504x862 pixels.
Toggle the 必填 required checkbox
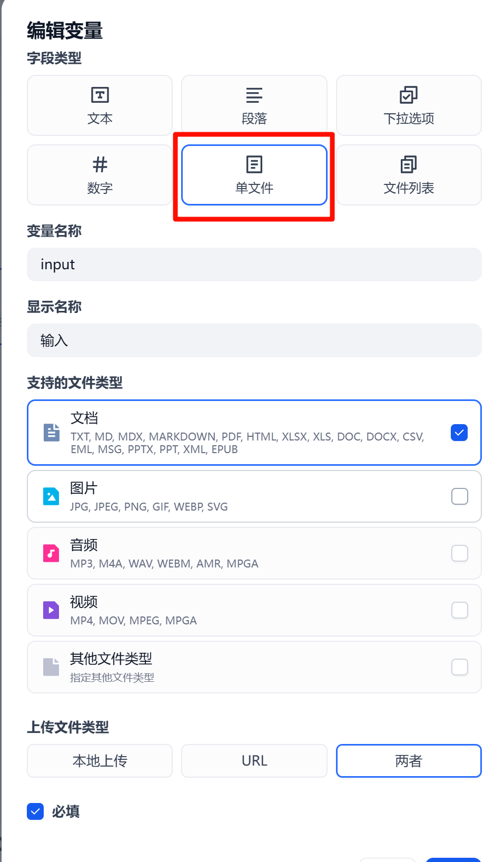pos(35,811)
